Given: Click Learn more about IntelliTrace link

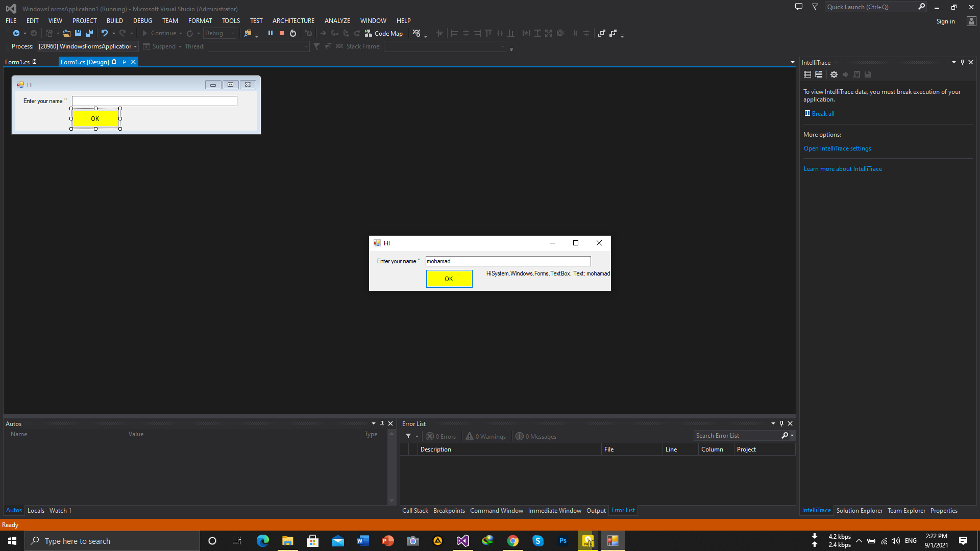Looking at the screenshot, I should pyautogui.click(x=843, y=169).
